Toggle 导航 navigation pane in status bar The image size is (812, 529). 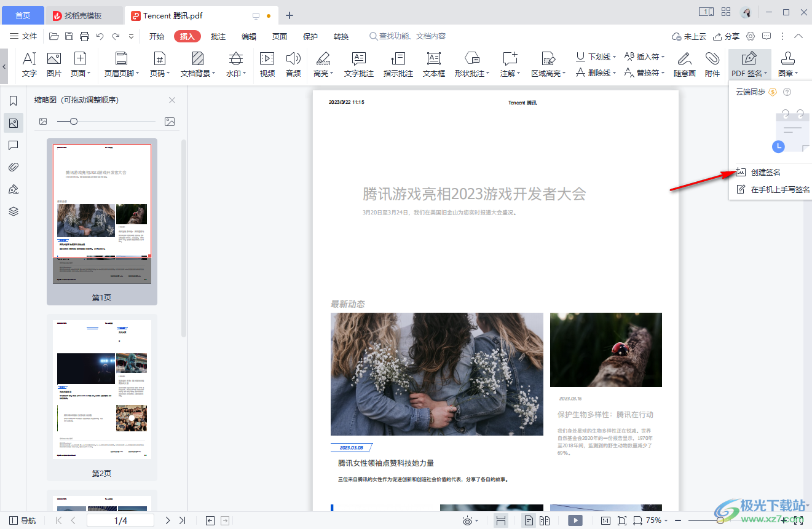pyautogui.click(x=23, y=520)
